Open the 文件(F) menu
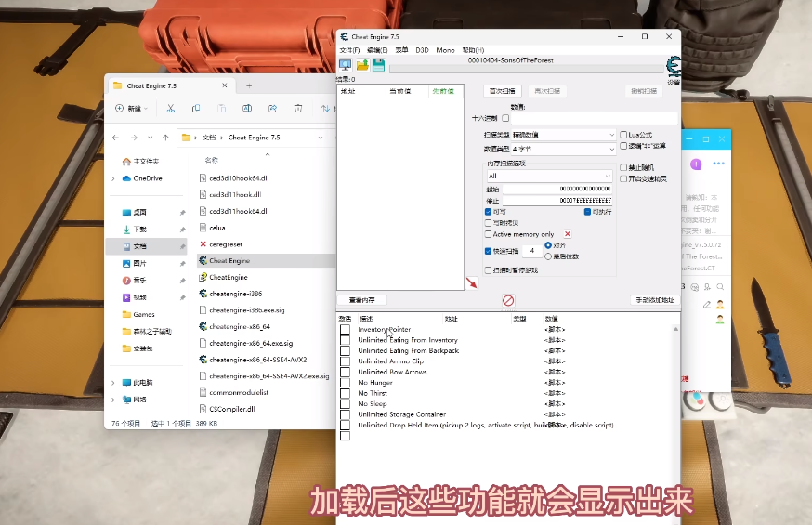Image resolution: width=812 pixels, height=525 pixels. coord(349,50)
